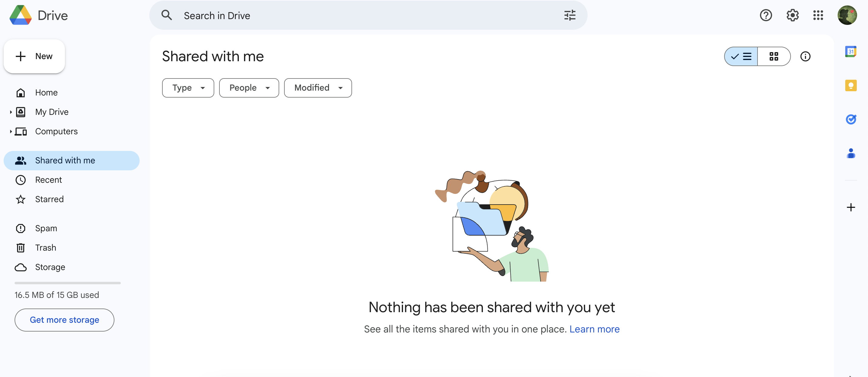Click the Get more storage button
This screenshot has width=868, height=377.
coord(64,320)
